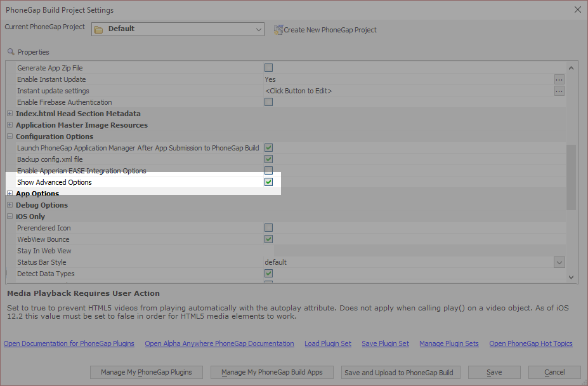Toggle Detect Data Types checkbox

(x=268, y=274)
